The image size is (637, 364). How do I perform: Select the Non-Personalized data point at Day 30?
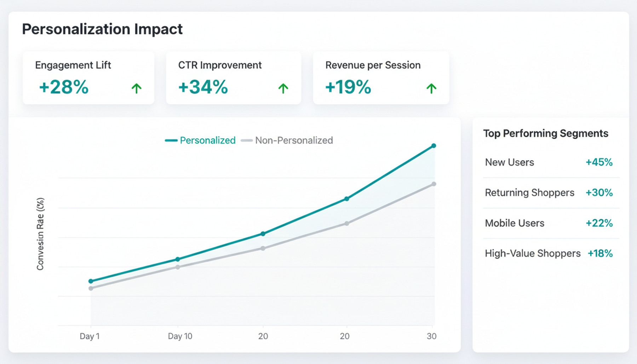click(434, 184)
